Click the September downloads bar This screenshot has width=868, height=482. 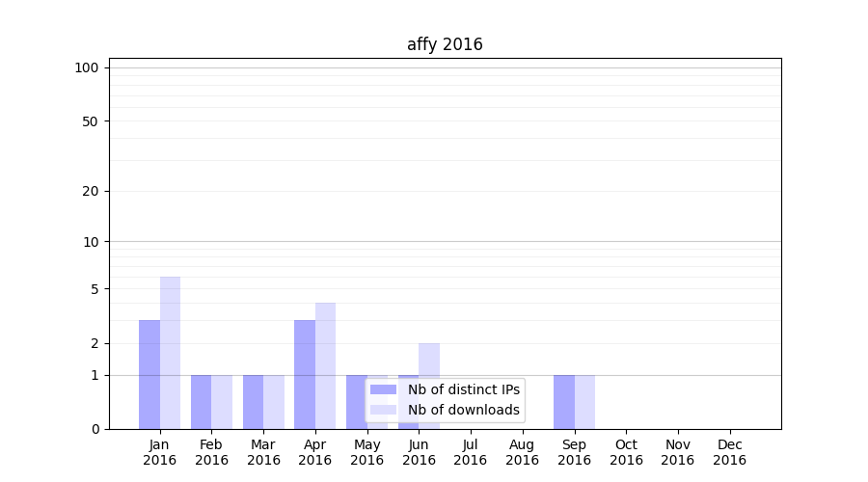click(584, 402)
